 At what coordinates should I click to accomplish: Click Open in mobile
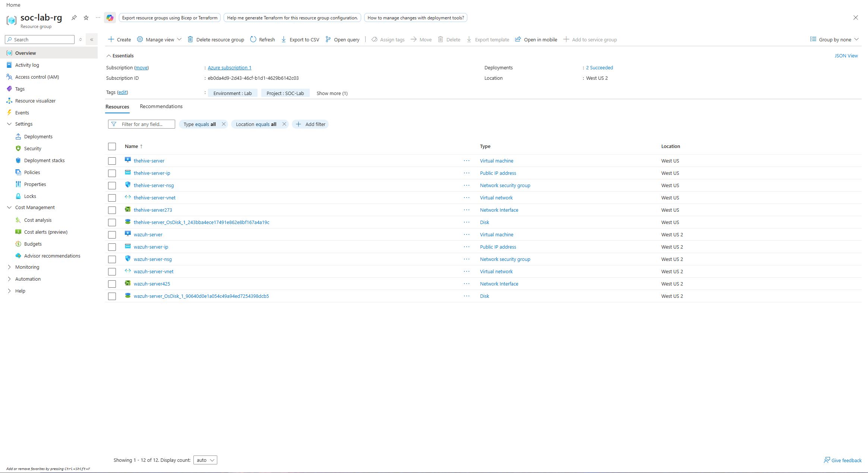coord(536,40)
